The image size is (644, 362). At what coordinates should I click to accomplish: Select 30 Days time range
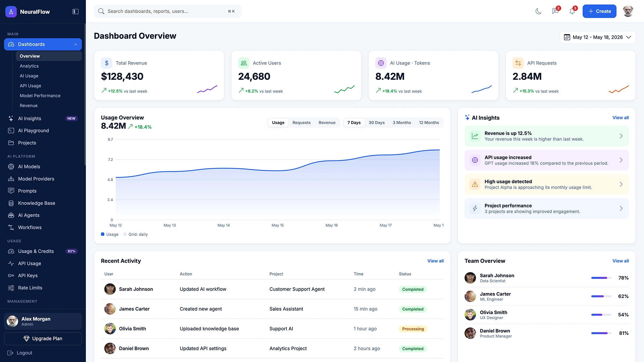[376, 123]
